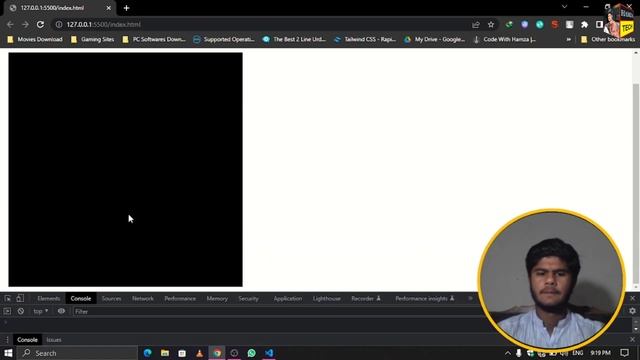Open the green extension icon in toolbar
The height and width of the screenshot is (360, 640).
click(509, 25)
